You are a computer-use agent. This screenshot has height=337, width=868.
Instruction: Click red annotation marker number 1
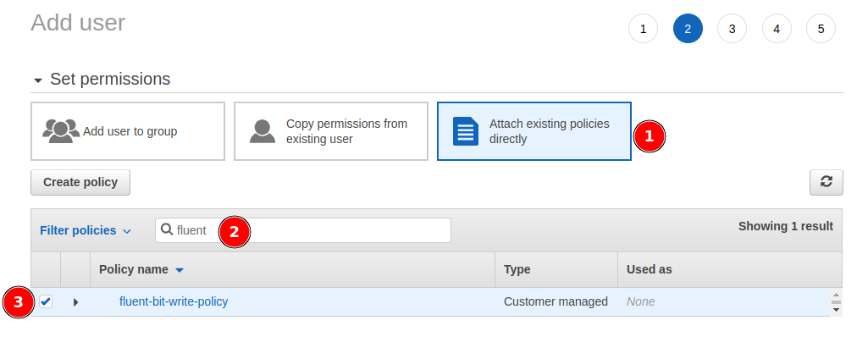coord(650,136)
